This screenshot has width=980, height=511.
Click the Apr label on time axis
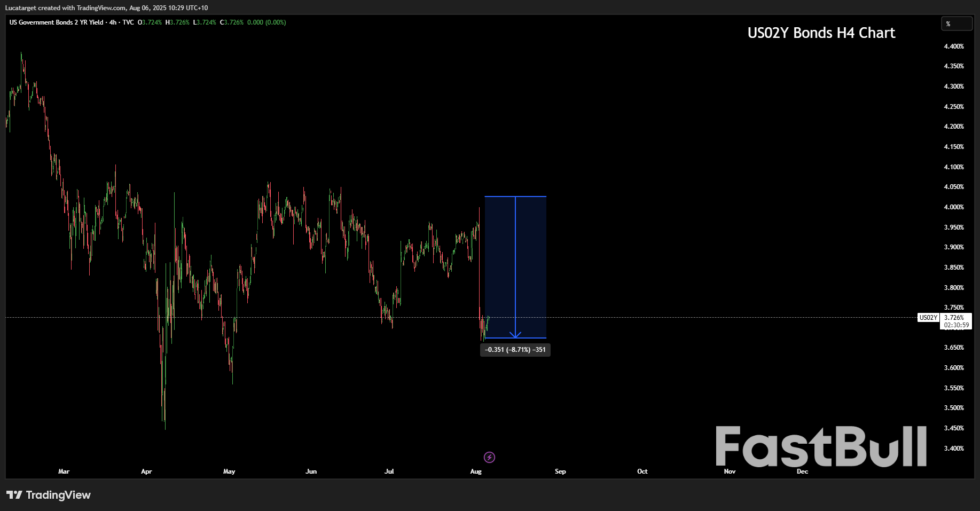[146, 471]
